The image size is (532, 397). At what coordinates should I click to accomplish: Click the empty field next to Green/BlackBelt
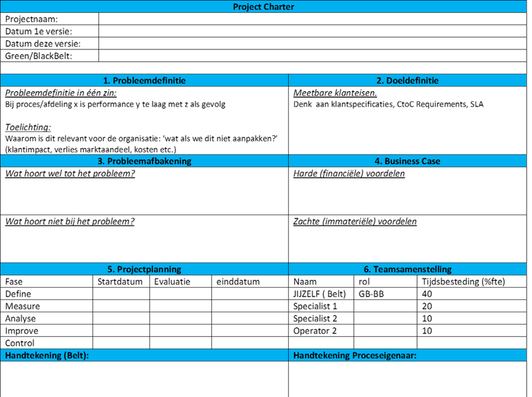coord(312,56)
